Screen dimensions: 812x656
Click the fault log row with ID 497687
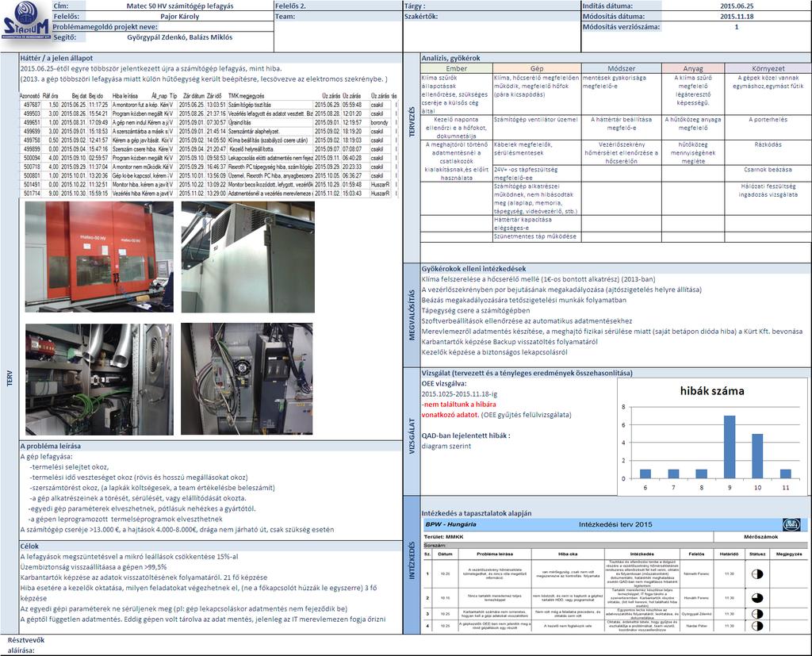click(209, 105)
